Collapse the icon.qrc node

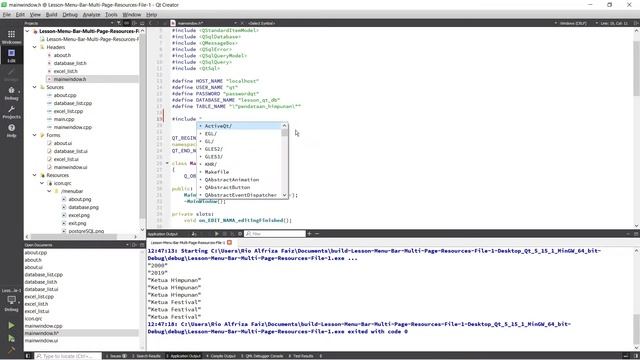pyautogui.click(x=42, y=183)
